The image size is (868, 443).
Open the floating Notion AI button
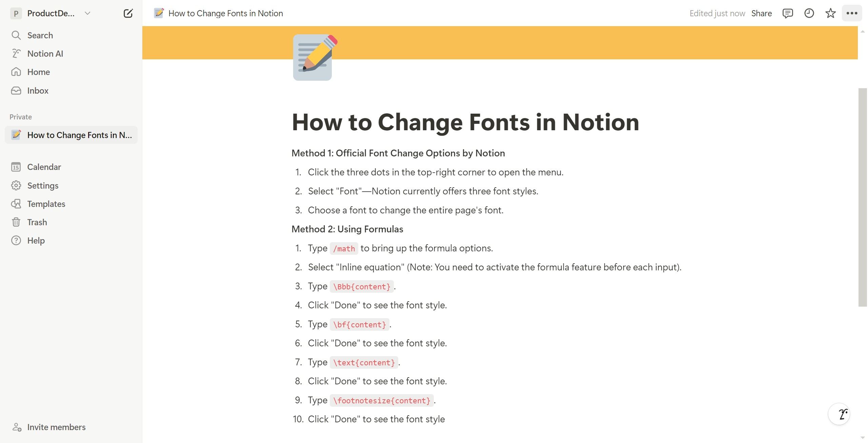pos(839,414)
